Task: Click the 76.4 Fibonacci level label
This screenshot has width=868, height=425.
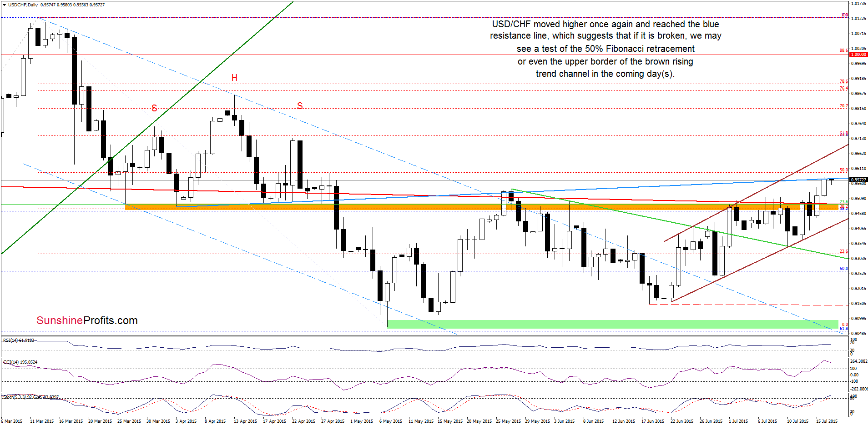Action: 843,88
